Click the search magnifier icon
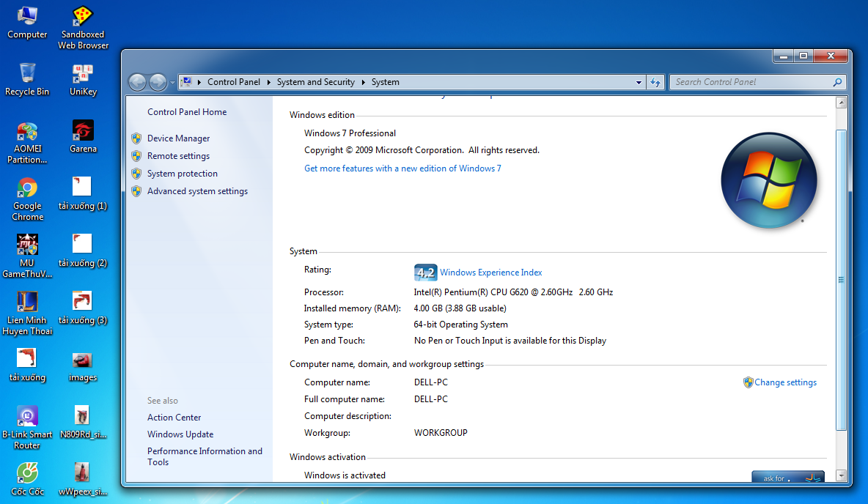Screen dimensions: 868x504 coord(837,82)
